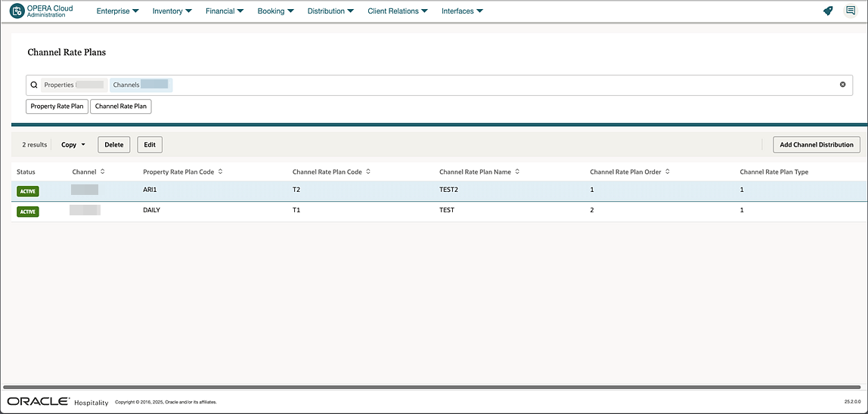Open the Client Relations menu

[398, 11]
